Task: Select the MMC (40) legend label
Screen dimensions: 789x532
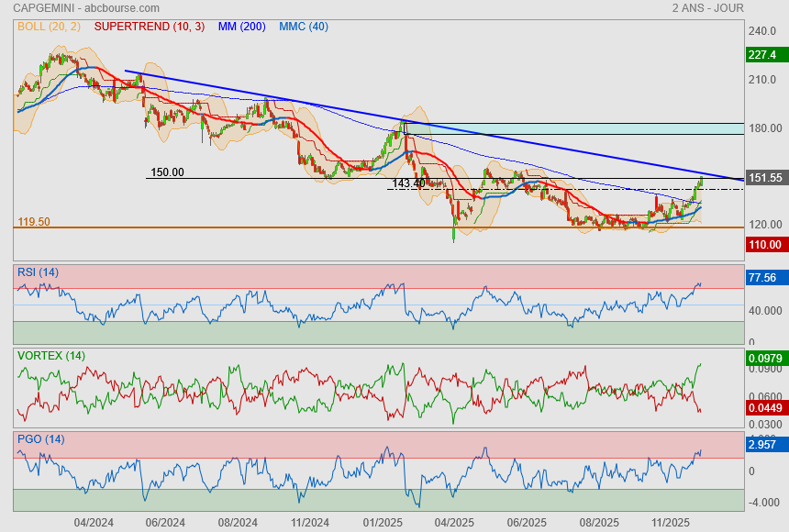Action: click(303, 27)
